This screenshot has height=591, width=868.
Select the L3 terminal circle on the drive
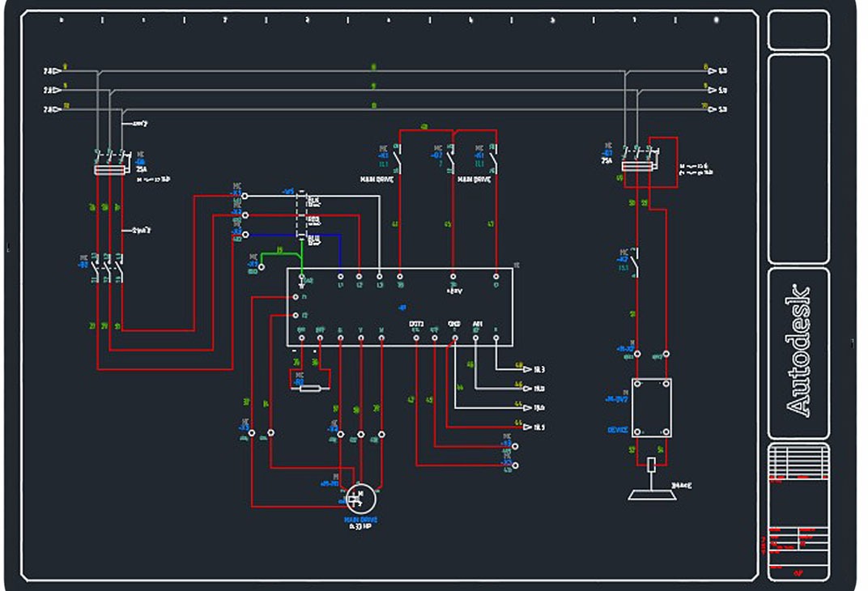[379, 276]
